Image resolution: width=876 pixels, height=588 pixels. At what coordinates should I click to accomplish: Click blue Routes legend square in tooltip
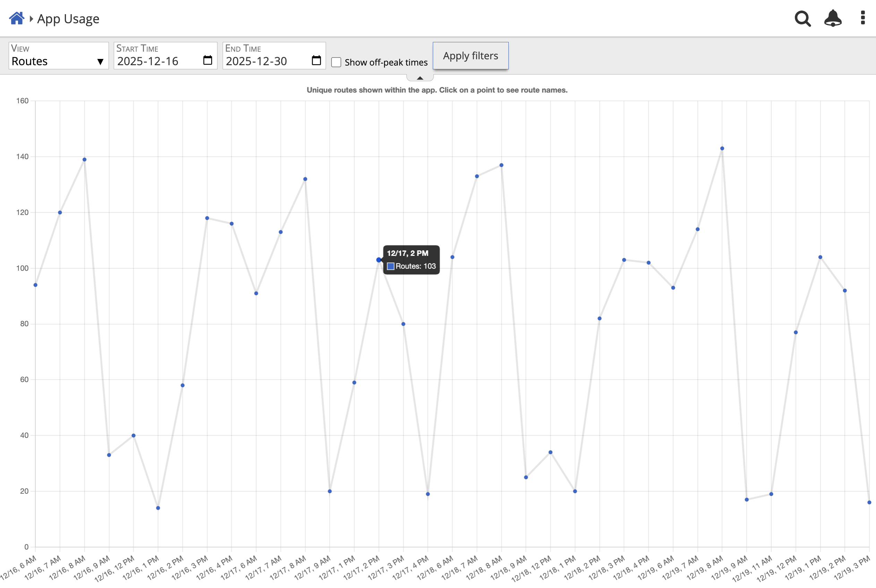(390, 266)
